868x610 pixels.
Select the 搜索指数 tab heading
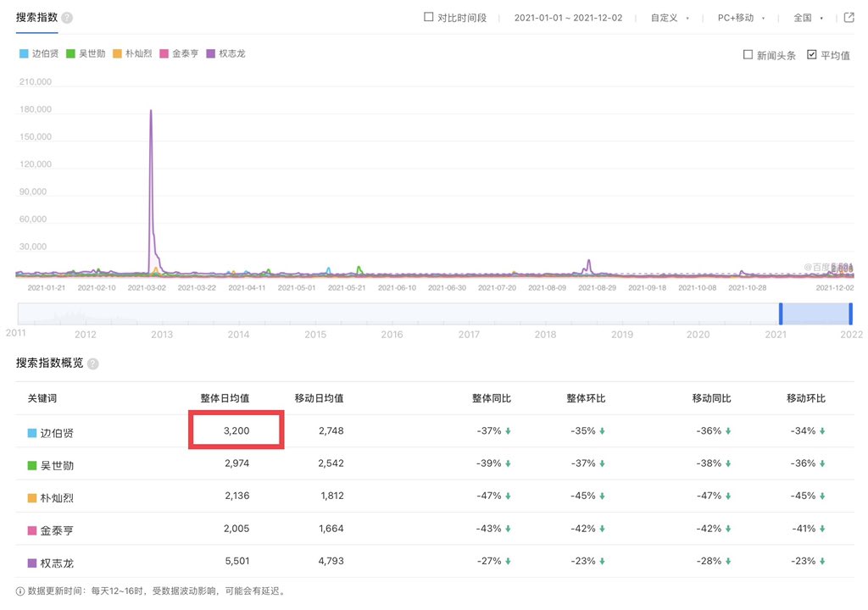36,18
